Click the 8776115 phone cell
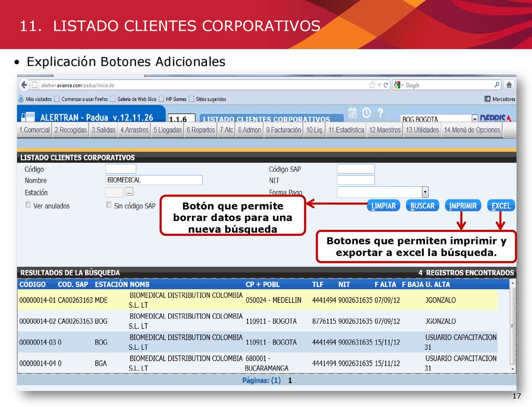This screenshot has height=407, width=532. coord(324,321)
